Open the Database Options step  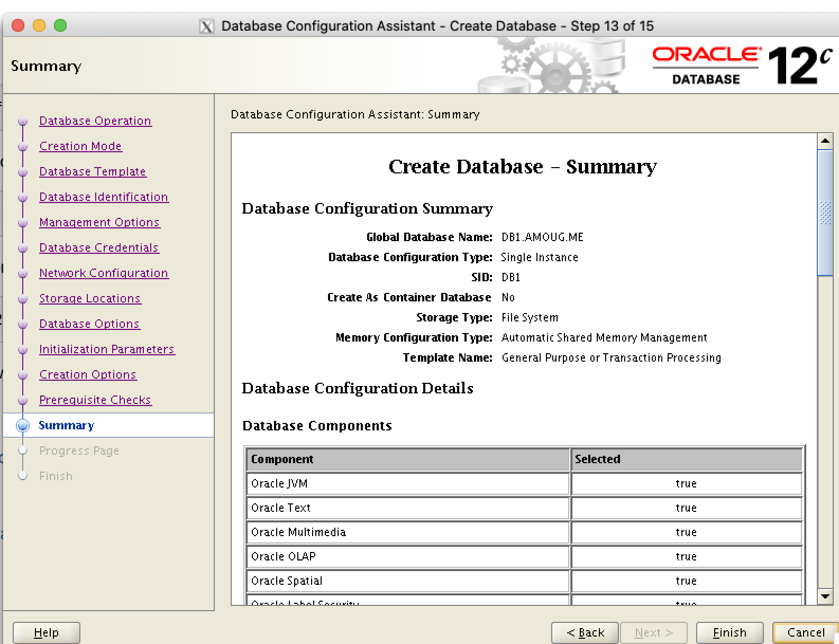click(x=89, y=324)
